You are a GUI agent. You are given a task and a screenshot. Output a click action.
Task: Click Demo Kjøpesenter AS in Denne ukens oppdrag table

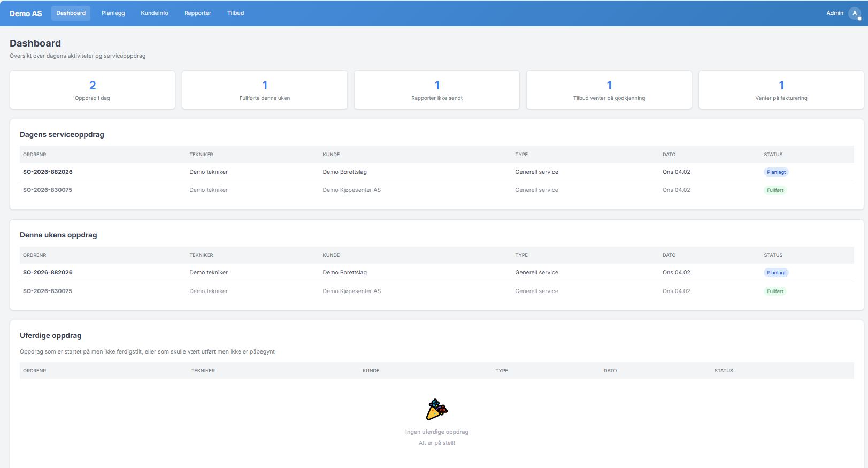[x=351, y=291]
